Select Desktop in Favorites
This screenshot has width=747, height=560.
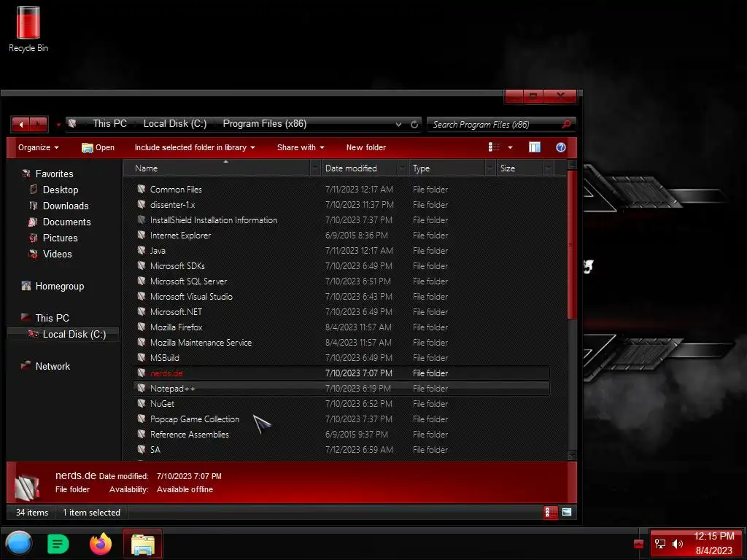[x=61, y=190]
